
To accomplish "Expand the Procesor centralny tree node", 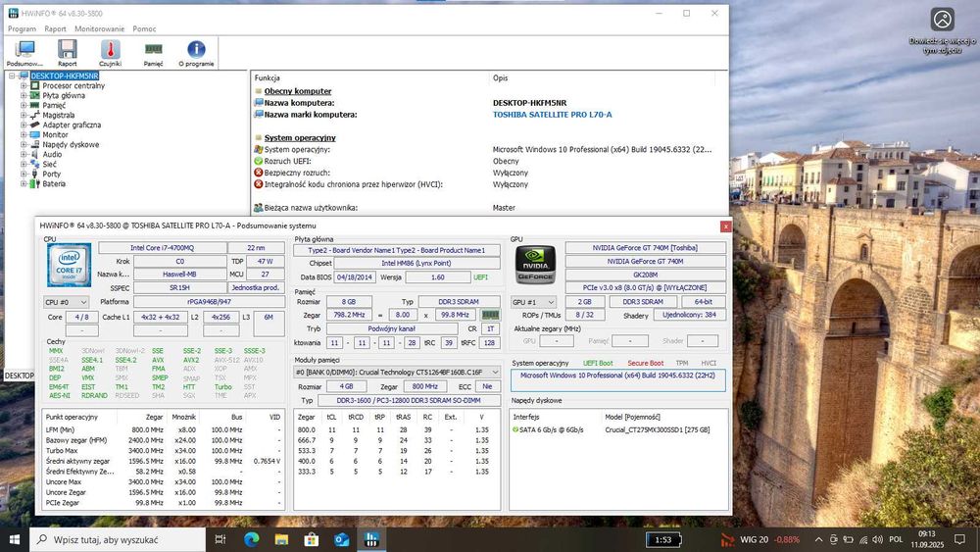I will [24, 85].
